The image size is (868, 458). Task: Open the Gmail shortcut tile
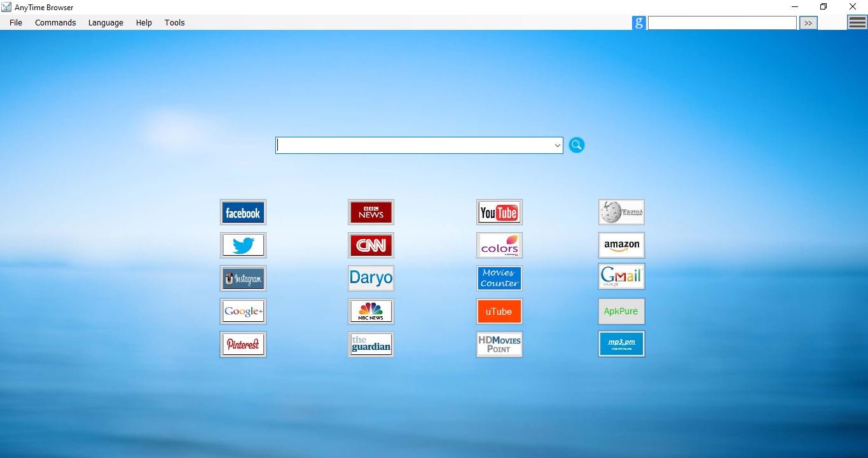click(x=622, y=277)
